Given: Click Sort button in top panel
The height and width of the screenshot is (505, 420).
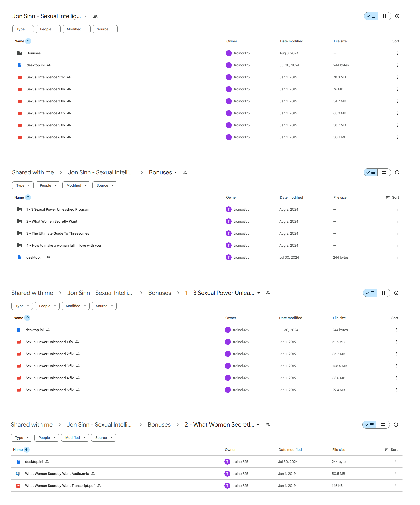Looking at the screenshot, I should click(393, 41).
